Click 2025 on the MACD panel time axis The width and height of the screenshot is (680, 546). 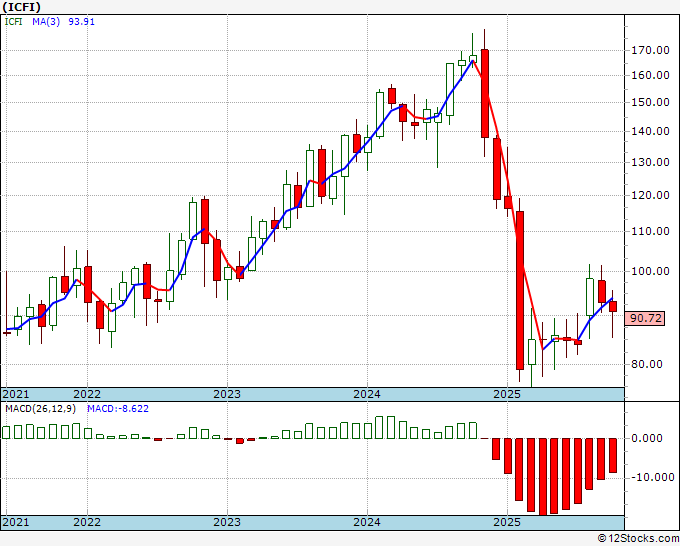pyautogui.click(x=507, y=522)
